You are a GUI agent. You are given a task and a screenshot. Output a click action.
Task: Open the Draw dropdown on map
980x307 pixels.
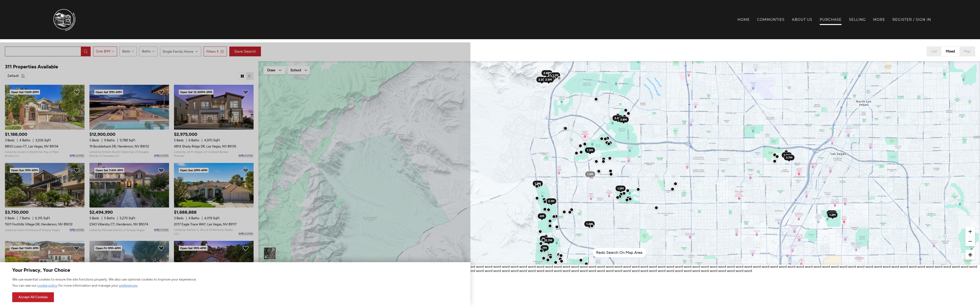tap(274, 70)
